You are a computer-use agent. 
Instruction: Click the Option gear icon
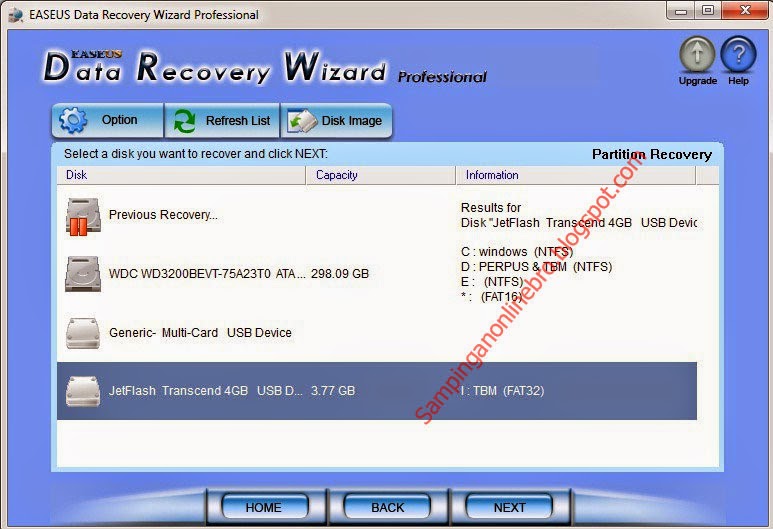73,120
